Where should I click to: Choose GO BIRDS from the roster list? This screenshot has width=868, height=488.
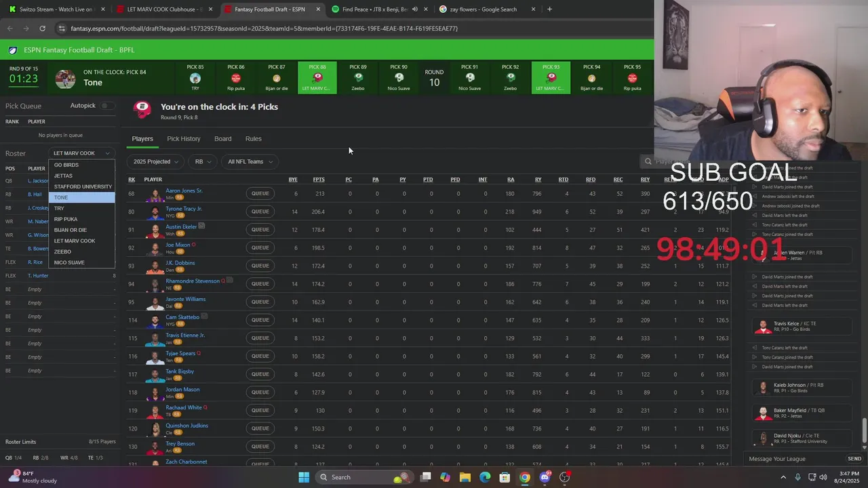click(81, 165)
